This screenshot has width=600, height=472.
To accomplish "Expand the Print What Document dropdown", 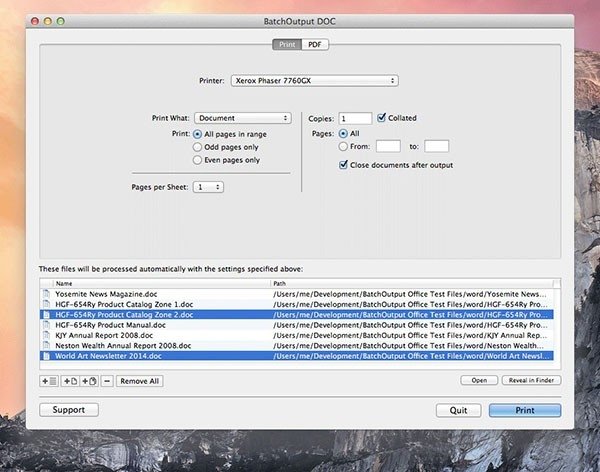I will (x=243, y=118).
